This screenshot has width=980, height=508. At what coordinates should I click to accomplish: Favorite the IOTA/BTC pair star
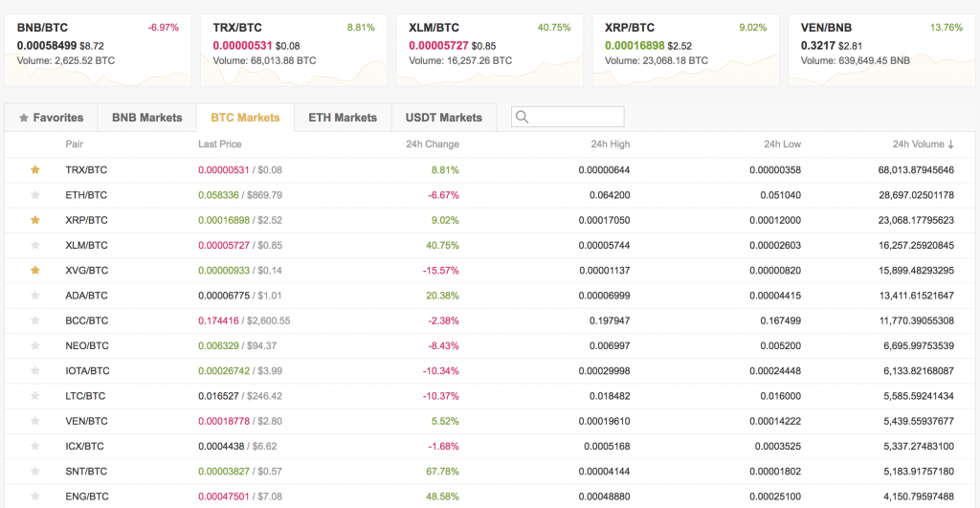[35, 370]
